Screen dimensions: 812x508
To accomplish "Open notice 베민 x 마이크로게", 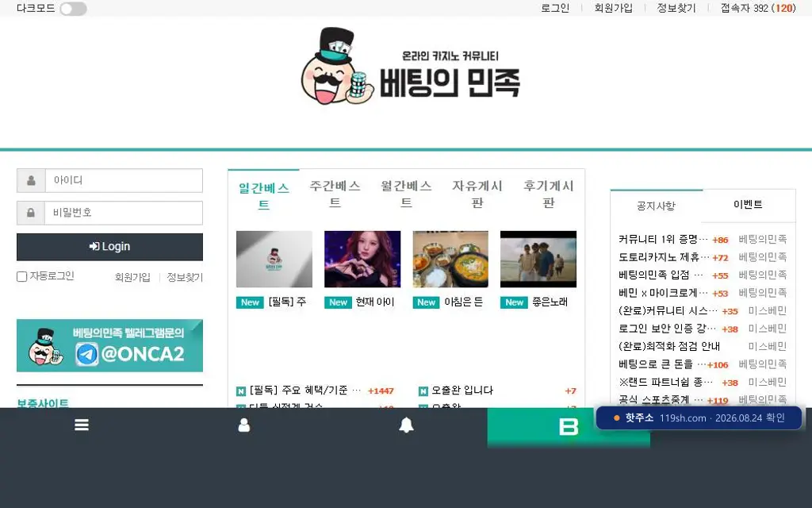I will 663,293.
